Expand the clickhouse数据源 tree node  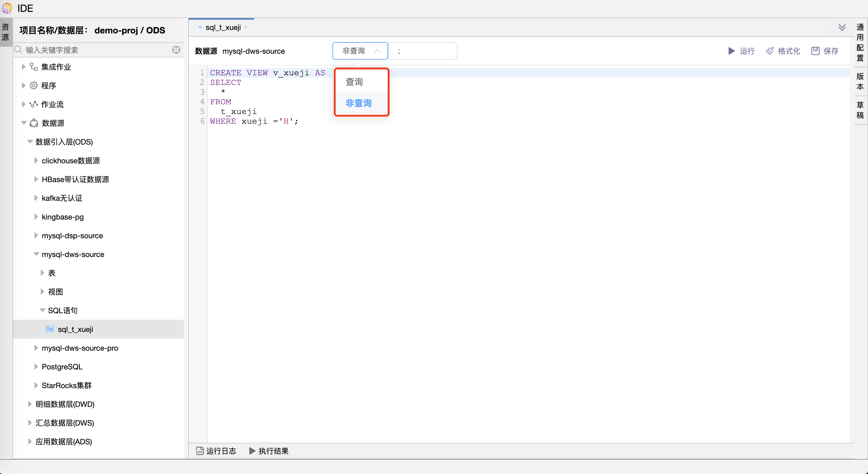click(37, 160)
